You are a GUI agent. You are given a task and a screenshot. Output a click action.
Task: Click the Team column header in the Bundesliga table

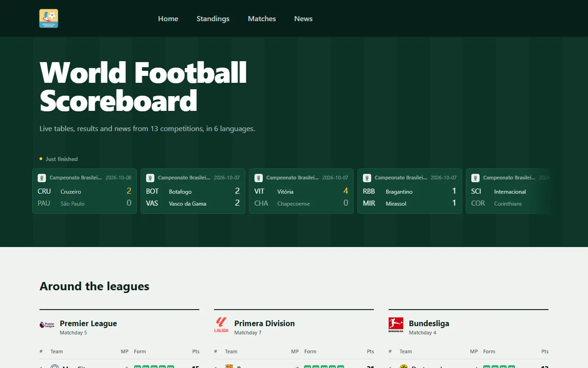pyautogui.click(x=406, y=351)
